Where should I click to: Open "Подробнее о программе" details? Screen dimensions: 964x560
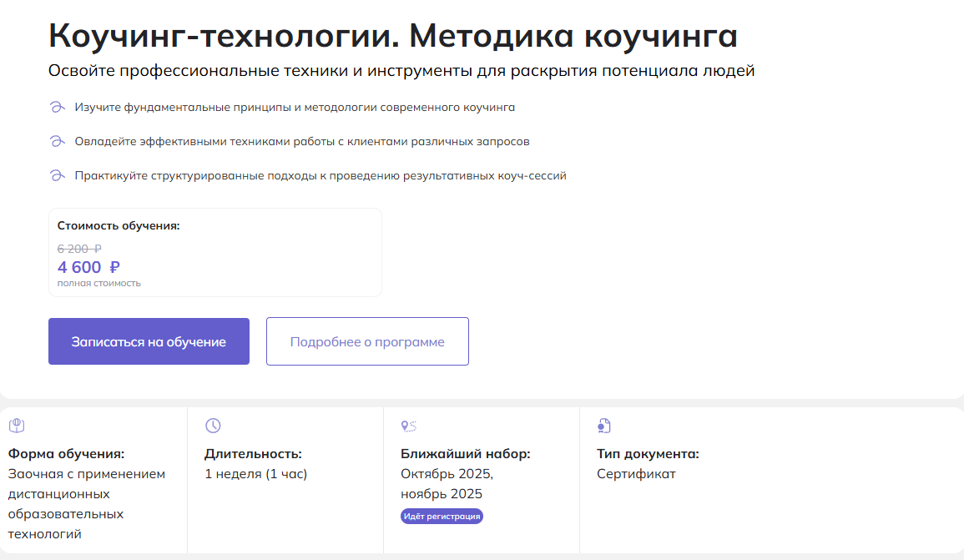pyautogui.click(x=367, y=341)
